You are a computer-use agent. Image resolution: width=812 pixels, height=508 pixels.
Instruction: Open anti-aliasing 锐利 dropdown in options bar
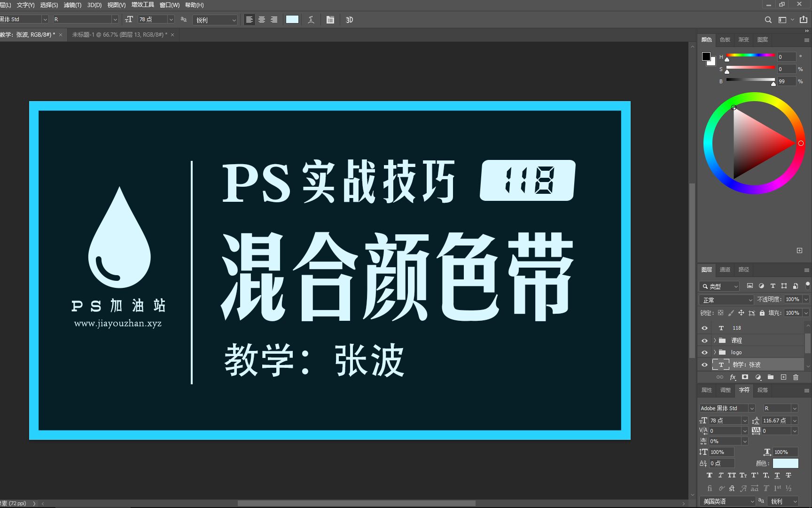(216, 20)
